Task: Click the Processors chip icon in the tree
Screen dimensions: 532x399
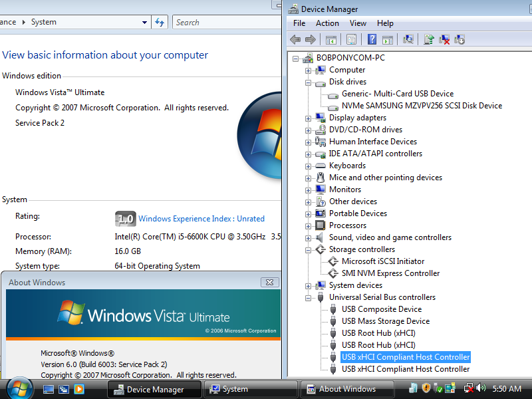Action: (321, 225)
